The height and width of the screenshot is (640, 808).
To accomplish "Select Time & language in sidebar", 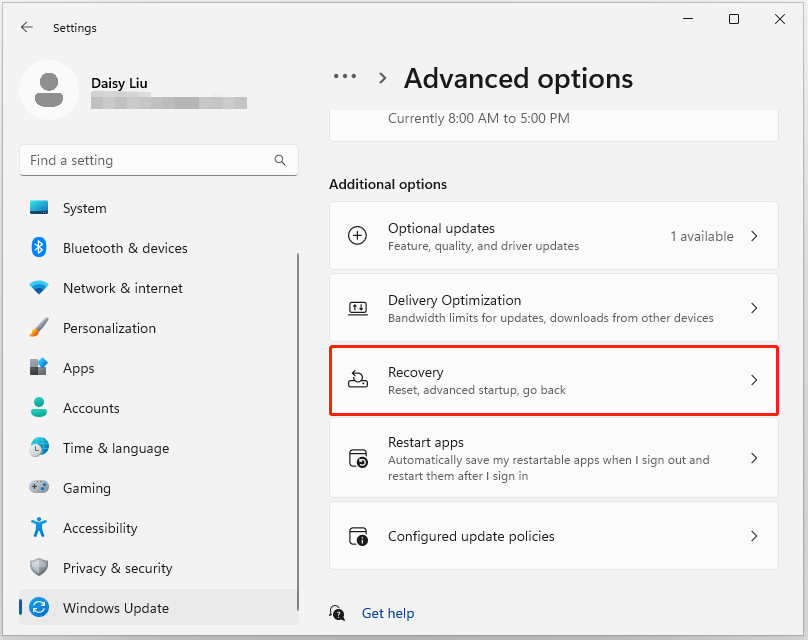I will [116, 448].
